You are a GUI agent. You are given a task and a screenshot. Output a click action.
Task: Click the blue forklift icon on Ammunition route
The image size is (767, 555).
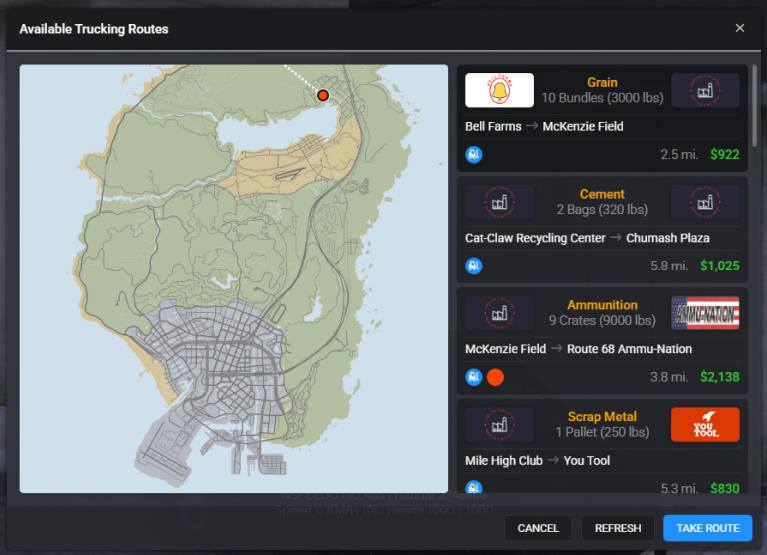click(474, 377)
